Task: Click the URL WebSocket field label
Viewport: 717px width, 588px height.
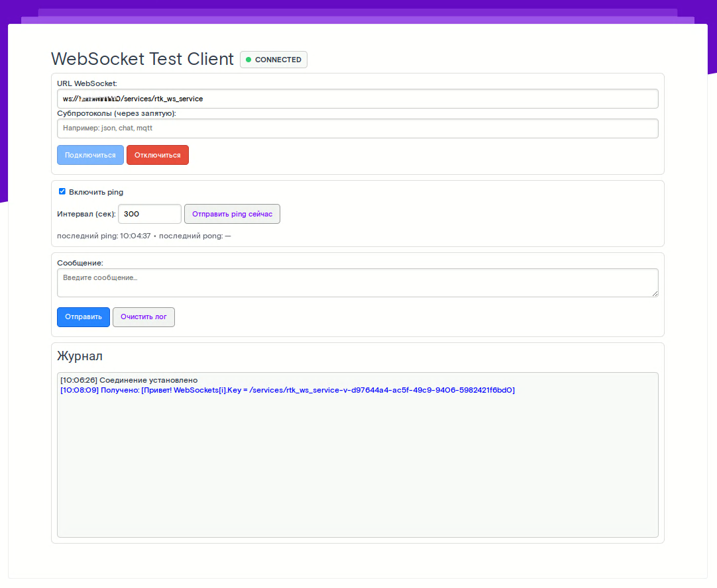Action: tap(87, 83)
